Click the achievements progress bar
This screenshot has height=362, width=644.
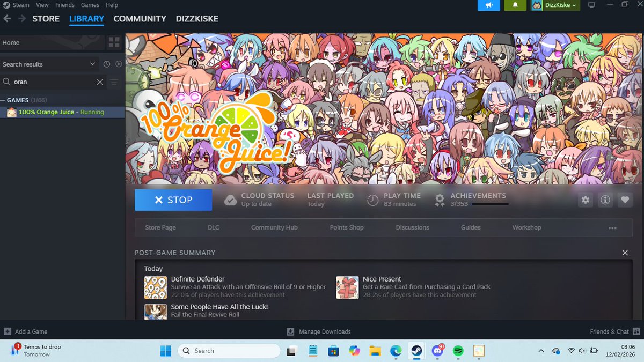tap(490, 204)
